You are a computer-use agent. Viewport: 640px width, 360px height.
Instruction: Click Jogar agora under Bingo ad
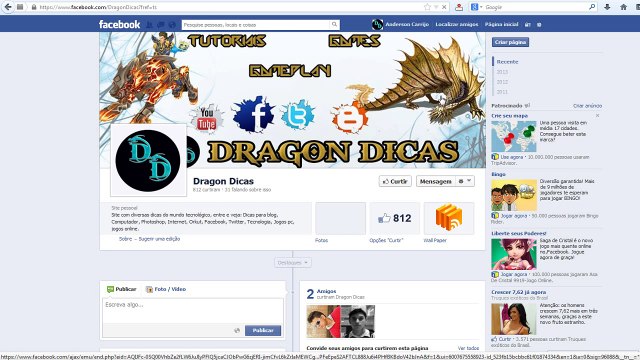pyautogui.click(x=513, y=216)
